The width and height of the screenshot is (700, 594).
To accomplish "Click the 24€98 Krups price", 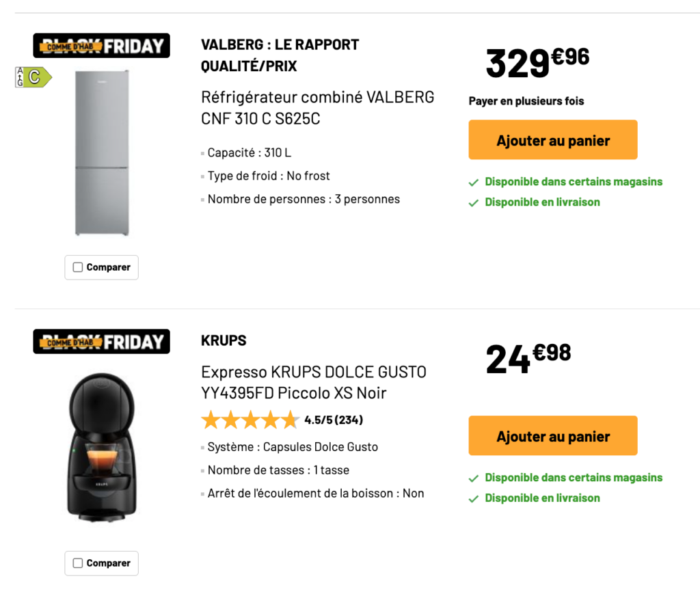I will (x=528, y=358).
